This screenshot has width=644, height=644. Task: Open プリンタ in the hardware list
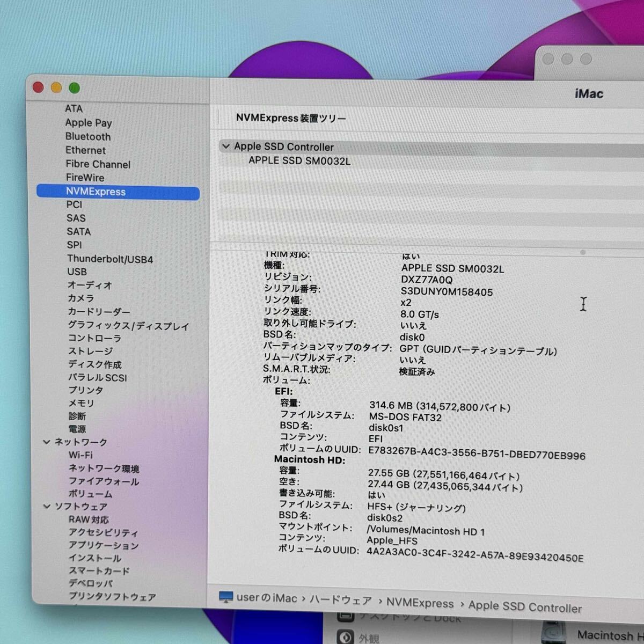86,390
